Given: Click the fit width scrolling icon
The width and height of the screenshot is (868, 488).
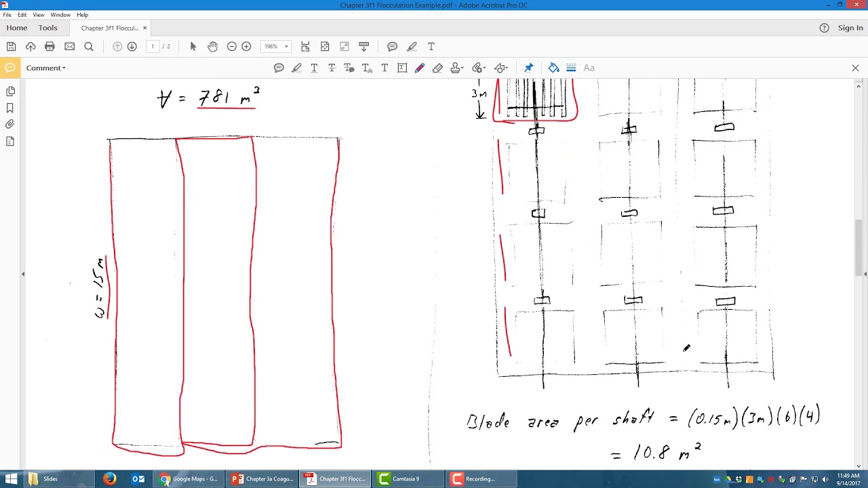Looking at the screenshot, I should (305, 47).
